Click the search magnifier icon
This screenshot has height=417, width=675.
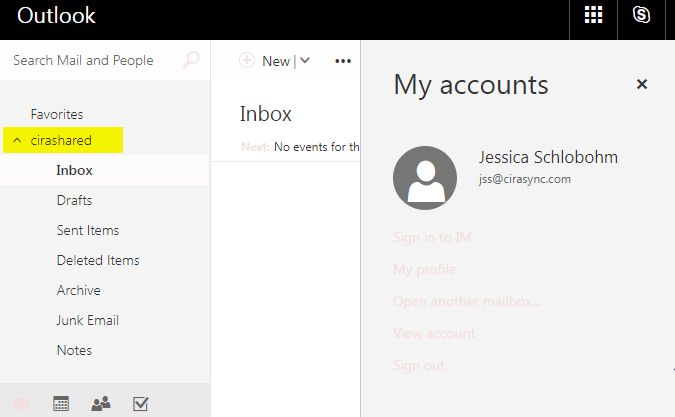tap(191, 60)
